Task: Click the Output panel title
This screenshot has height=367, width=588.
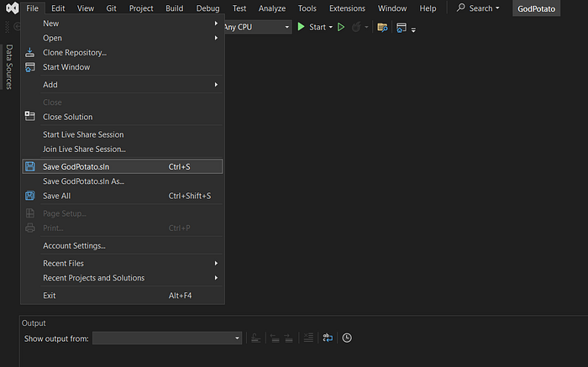Action: pyautogui.click(x=34, y=323)
